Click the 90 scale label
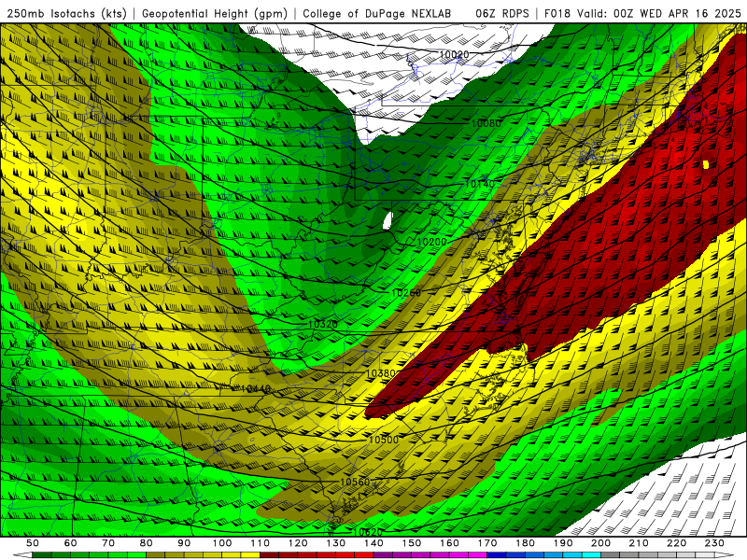The height and width of the screenshot is (560, 747). point(184,543)
